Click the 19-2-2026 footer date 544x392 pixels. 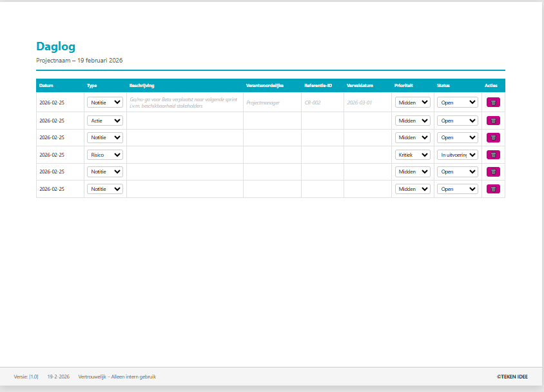click(x=58, y=377)
